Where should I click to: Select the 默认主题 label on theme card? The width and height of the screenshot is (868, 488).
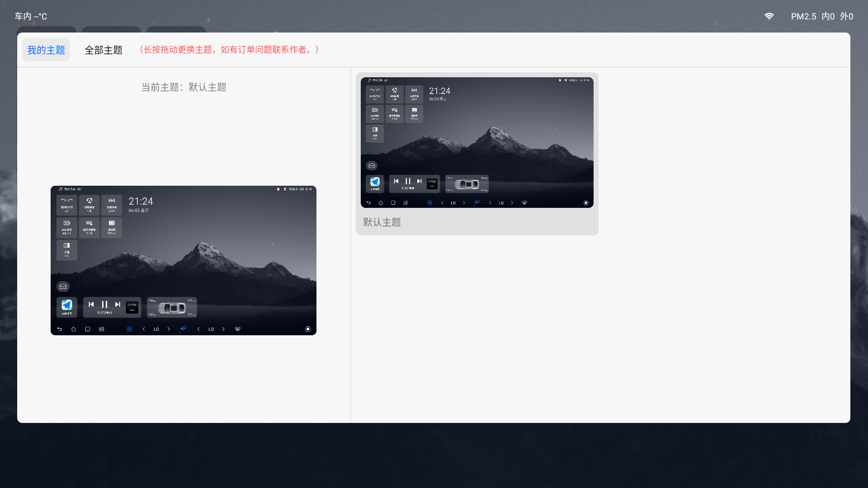coord(382,222)
